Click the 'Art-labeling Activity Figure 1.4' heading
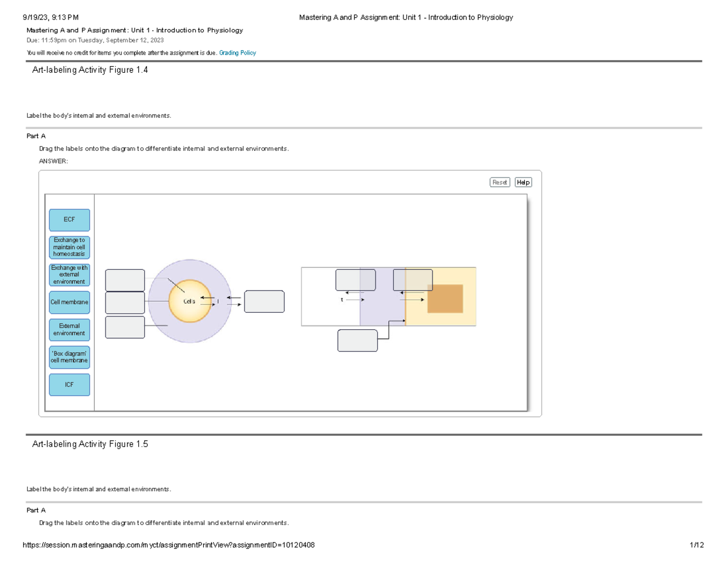This screenshot has width=728, height=562. [x=90, y=70]
